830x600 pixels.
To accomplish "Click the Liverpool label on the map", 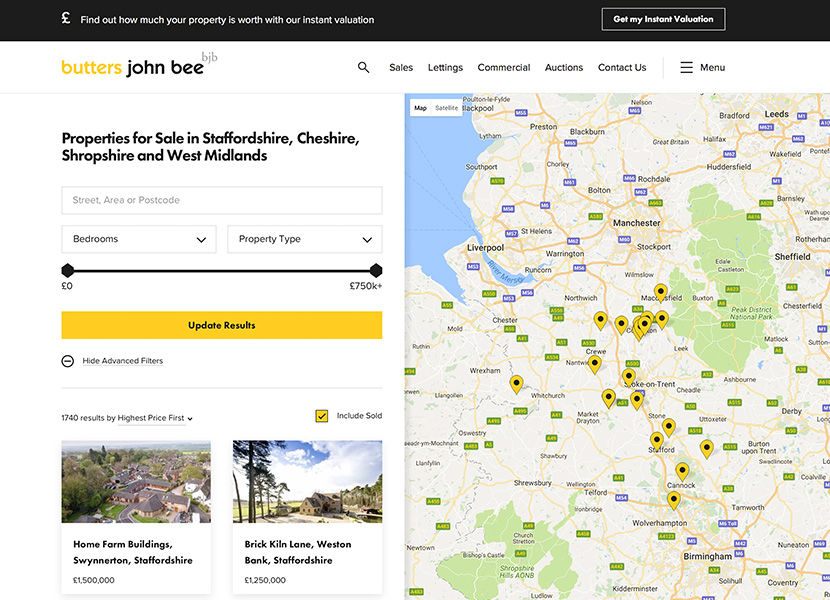I will coord(485,247).
